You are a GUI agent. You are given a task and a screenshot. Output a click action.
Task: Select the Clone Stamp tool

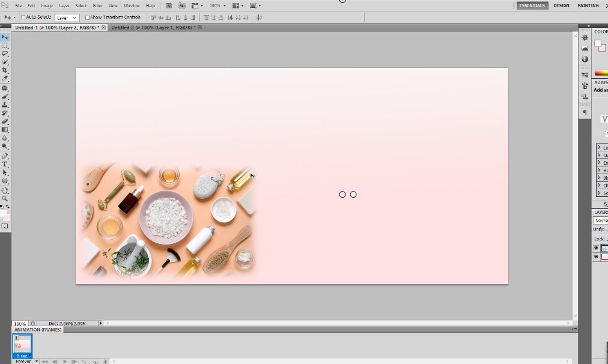point(5,105)
